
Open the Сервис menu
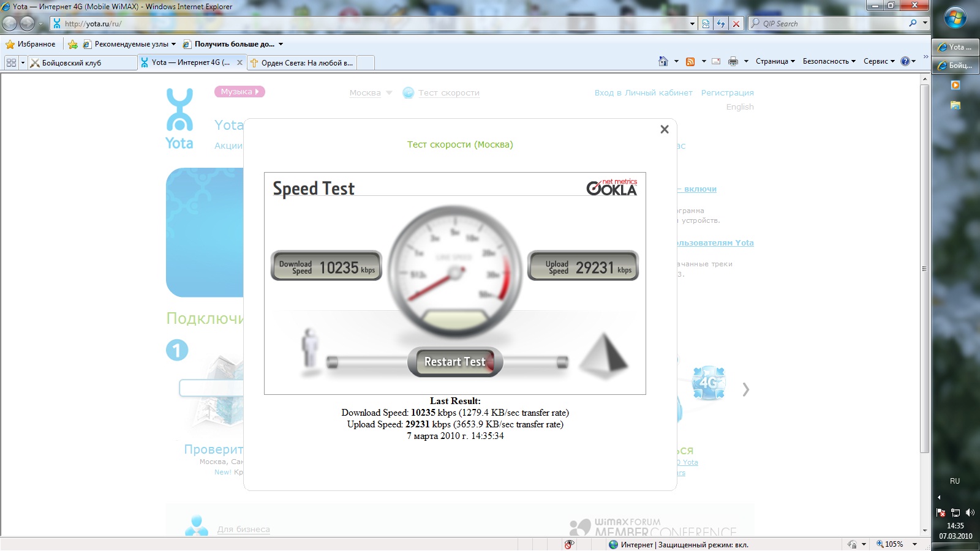880,61
